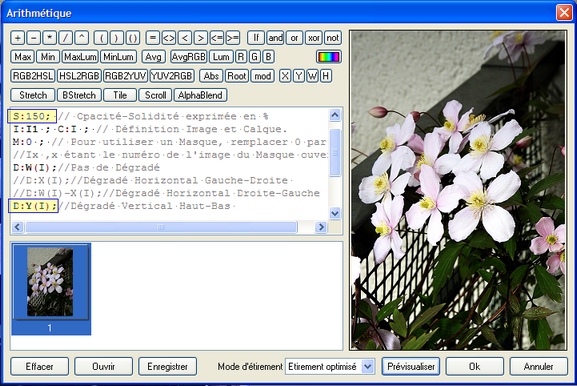Insert the MinLum function
Image resolution: width=577 pixels, height=386 pixels.
coord(118,57)
